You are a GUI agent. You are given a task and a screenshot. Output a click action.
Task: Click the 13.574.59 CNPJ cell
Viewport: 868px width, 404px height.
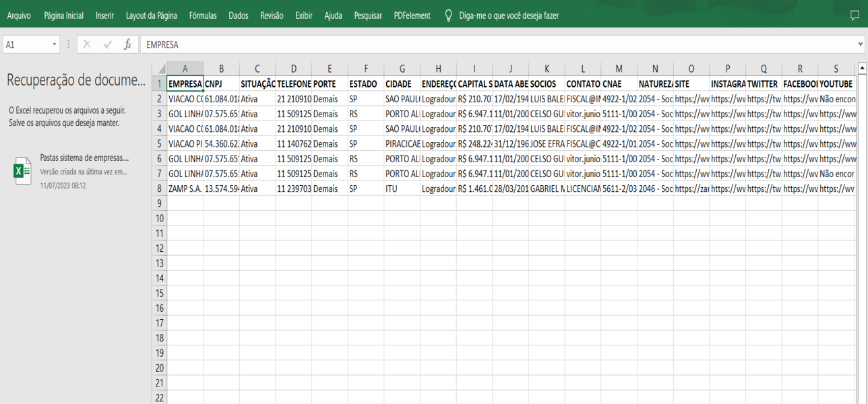(x=221, y=189)
